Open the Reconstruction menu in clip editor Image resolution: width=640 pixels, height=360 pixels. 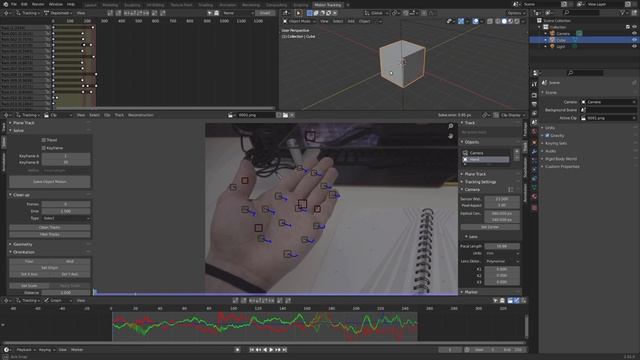pos(141,115)
